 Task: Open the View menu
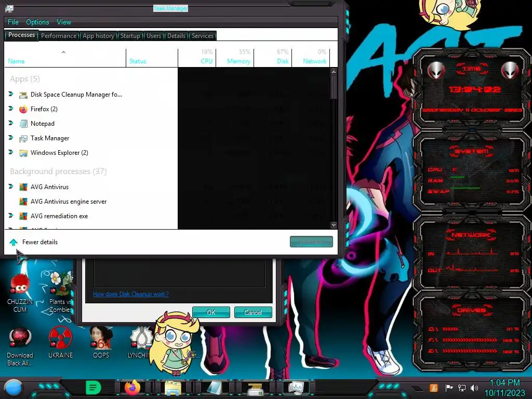pos(64,22)
